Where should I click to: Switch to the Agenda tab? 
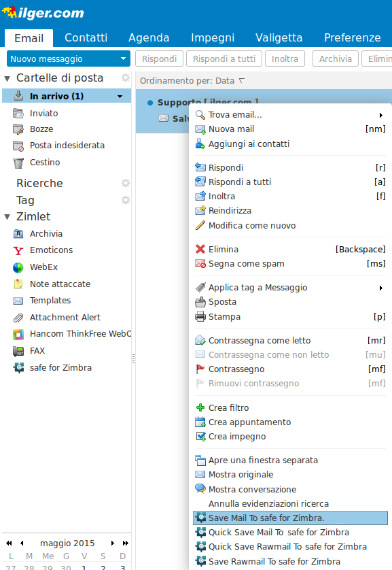(149, 37)
